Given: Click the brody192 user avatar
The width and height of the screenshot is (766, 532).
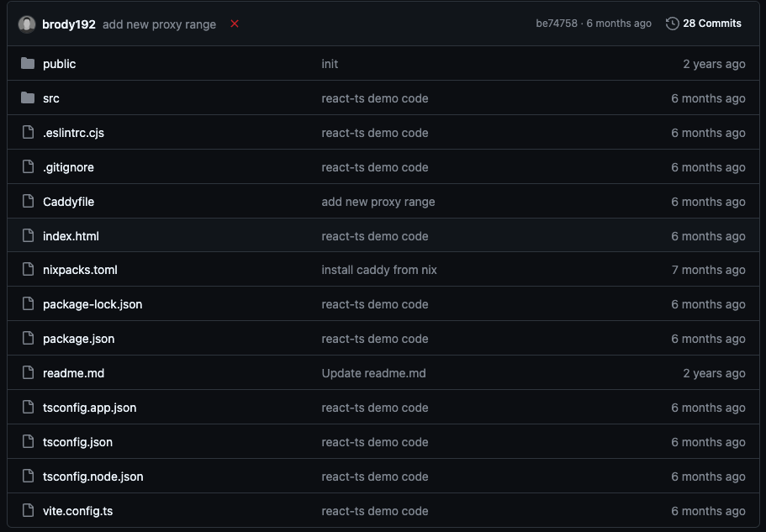Looking at the screenshot, I should tap(27, 24).
